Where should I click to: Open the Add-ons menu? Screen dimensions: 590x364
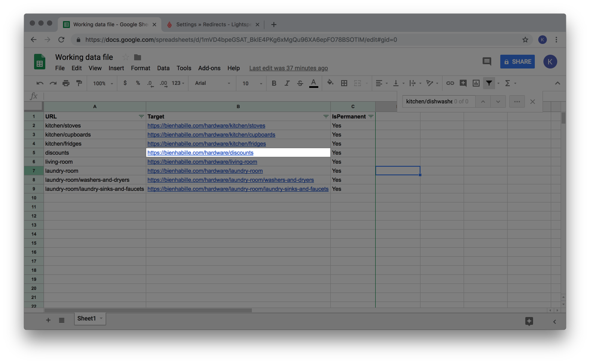point(209,68)
